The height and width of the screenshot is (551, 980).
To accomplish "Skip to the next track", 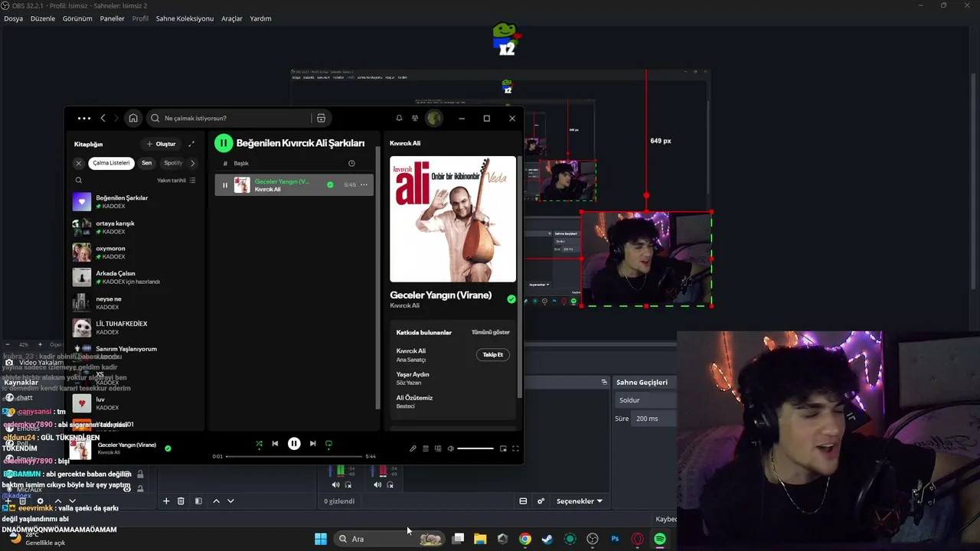I will point(312,444).
